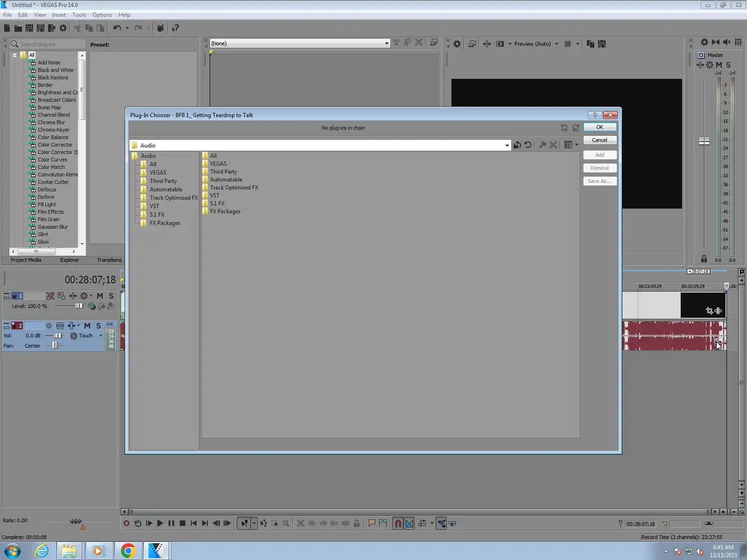Toggle the preview overlays grid icon
This screenshot has width=747, height=560.
[x=568, y=44]
